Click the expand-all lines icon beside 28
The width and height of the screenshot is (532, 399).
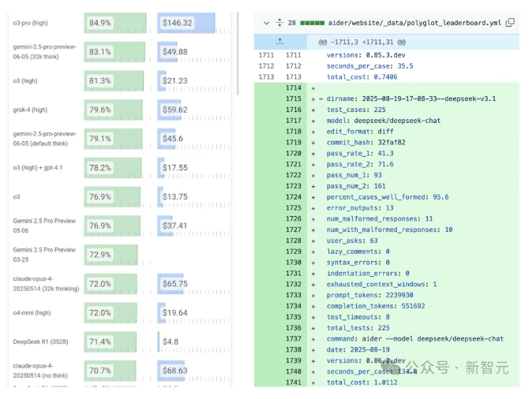point(279,23)
